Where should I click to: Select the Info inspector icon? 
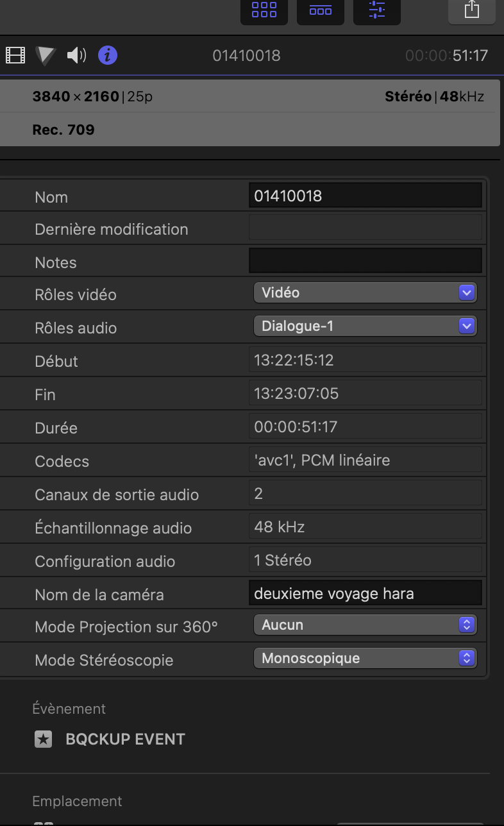[108, 56]
